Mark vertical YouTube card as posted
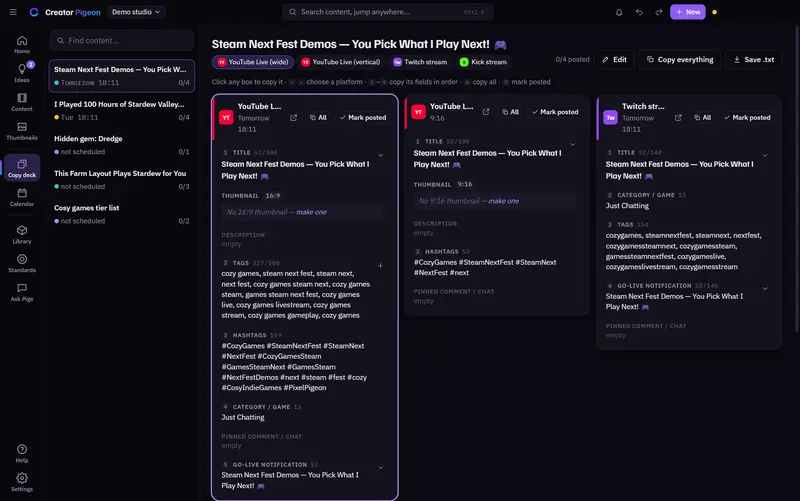This screenshot has height=501, width=800. [555, 112]
